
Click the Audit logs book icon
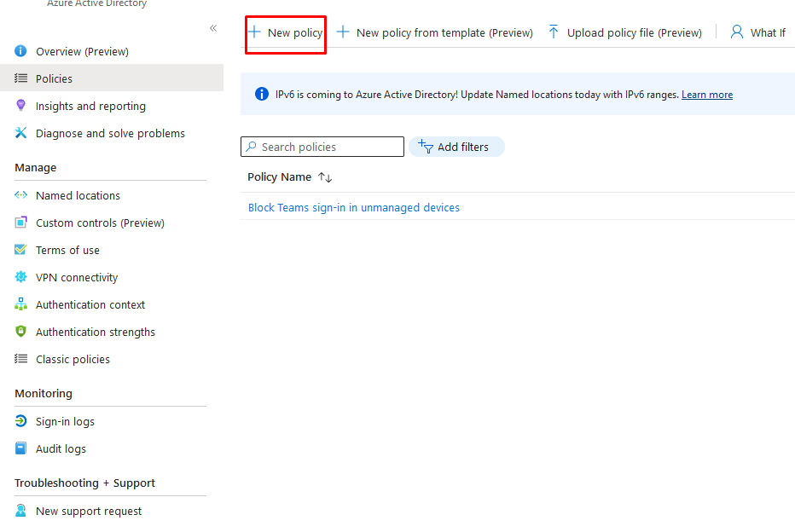pyautogui.click(x=20, y=448)
